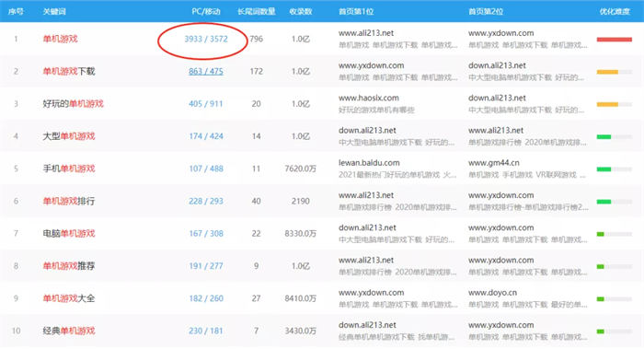Open the 405 / 911 index link
This screenshot has width=644, height=349.
coord(206,104)
